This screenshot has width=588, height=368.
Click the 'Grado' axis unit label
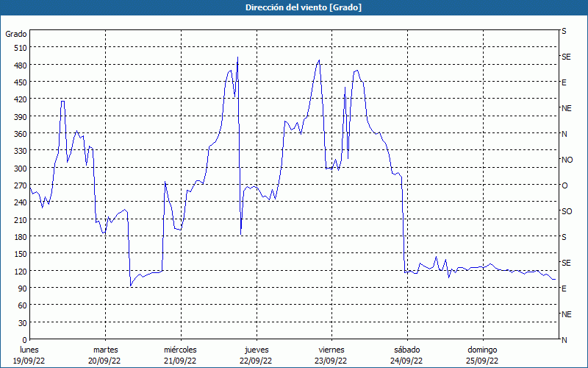pos(16,34)
